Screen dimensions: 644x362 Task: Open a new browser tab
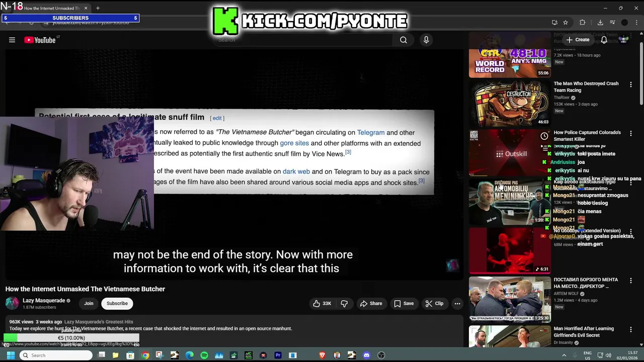point(98,8)
